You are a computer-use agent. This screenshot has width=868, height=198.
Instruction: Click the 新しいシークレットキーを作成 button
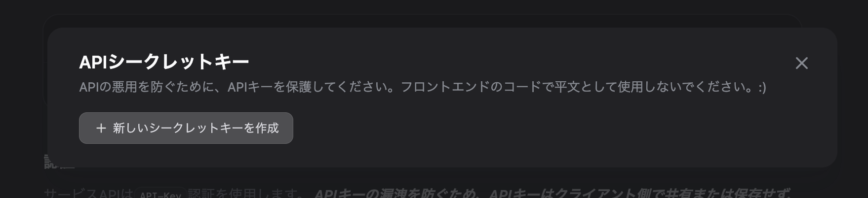[x=186, y=128]
